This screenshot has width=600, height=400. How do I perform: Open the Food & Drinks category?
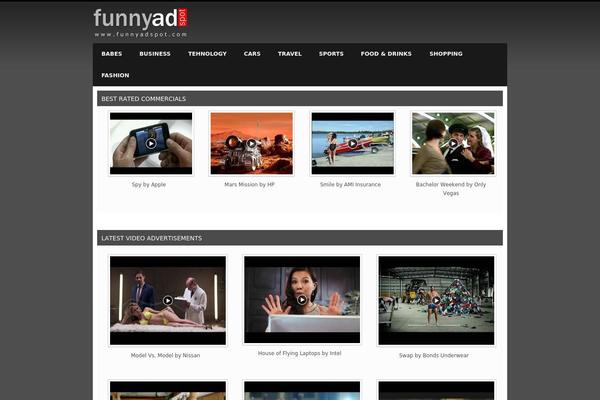[386, 54]
